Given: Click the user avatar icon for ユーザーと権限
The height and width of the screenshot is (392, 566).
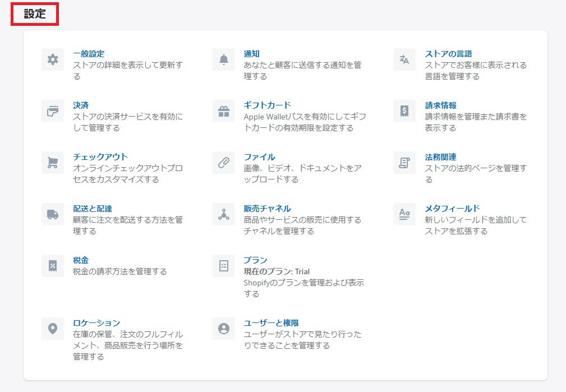Looking at the screenshot, I should pos(223,329).
